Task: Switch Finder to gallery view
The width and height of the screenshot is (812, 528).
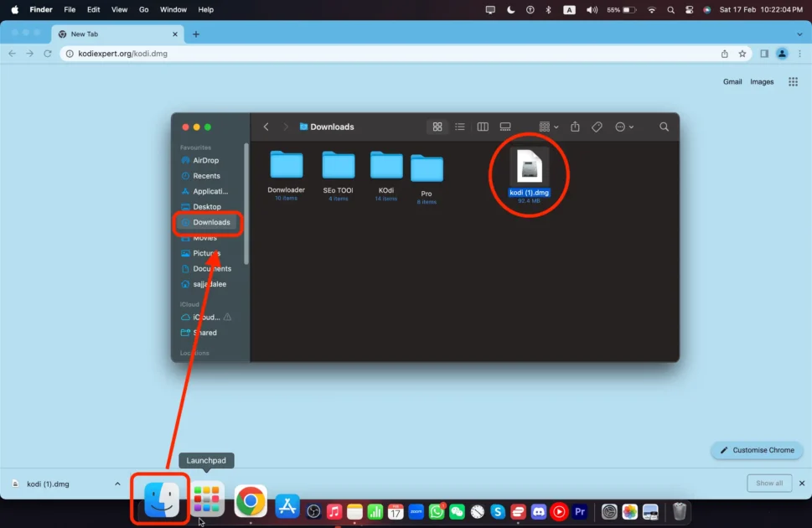Action: click(x=505, y=127)
